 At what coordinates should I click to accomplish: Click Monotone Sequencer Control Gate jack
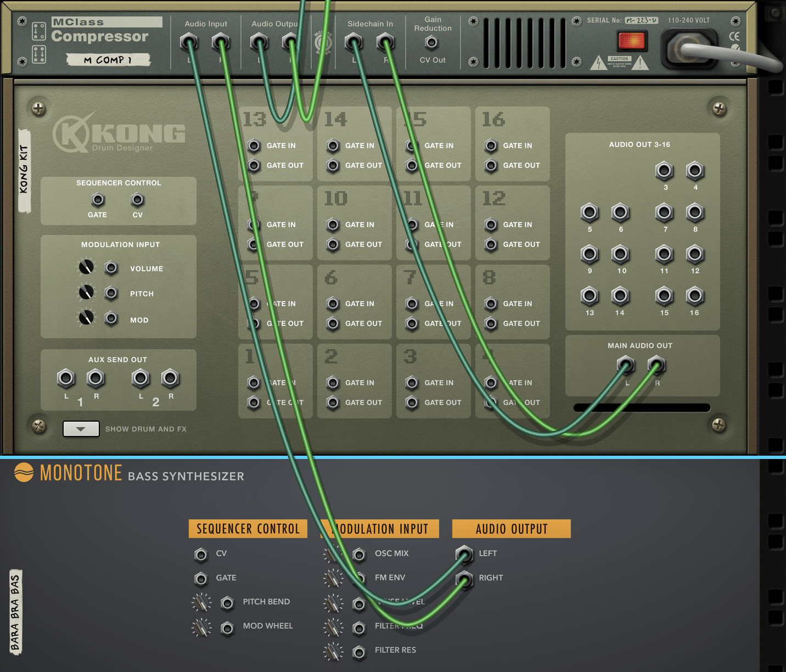tap(201, 579)
